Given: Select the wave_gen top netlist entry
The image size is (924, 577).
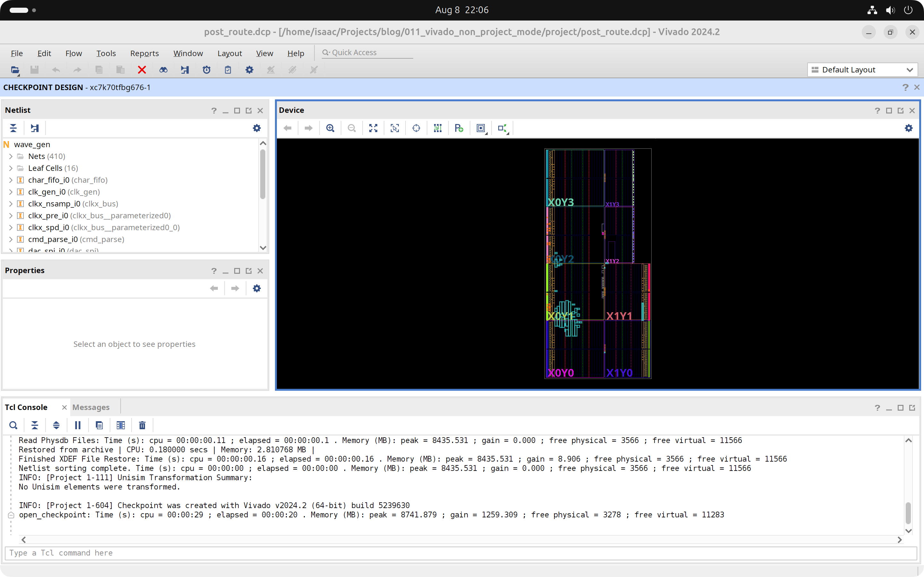Looking at the screenshot, I should coord(32,145).
